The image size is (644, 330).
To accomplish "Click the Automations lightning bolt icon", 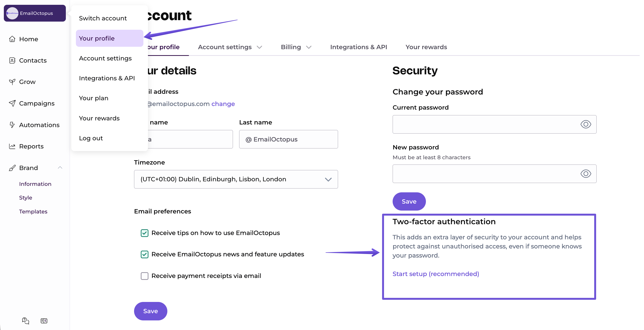I will [12, 125].
